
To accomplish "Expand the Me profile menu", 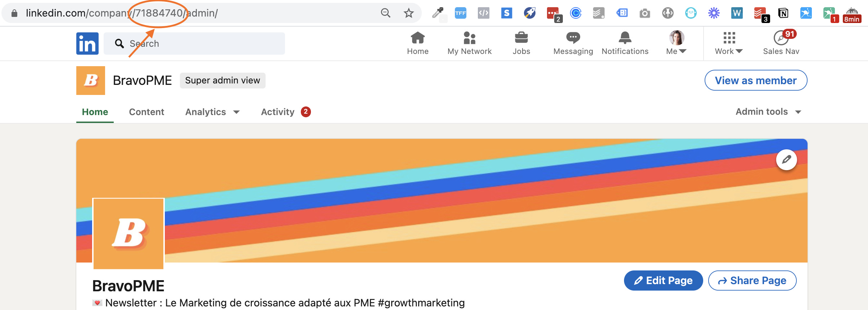I will pos(677,43).
